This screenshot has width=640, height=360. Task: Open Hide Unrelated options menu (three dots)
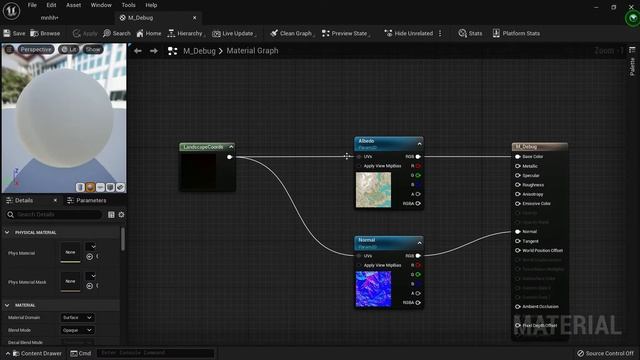click(440, 33)
